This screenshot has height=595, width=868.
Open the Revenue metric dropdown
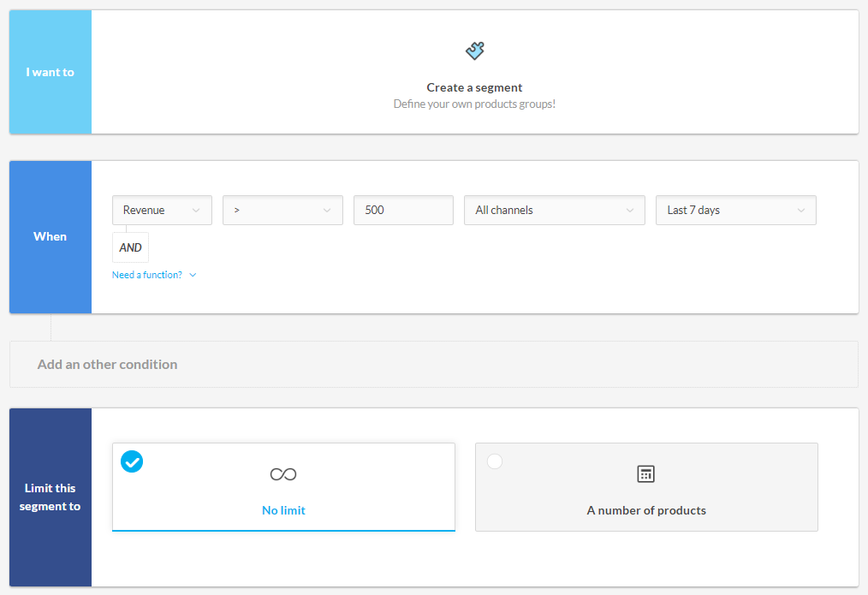click(x=162, y=211)
